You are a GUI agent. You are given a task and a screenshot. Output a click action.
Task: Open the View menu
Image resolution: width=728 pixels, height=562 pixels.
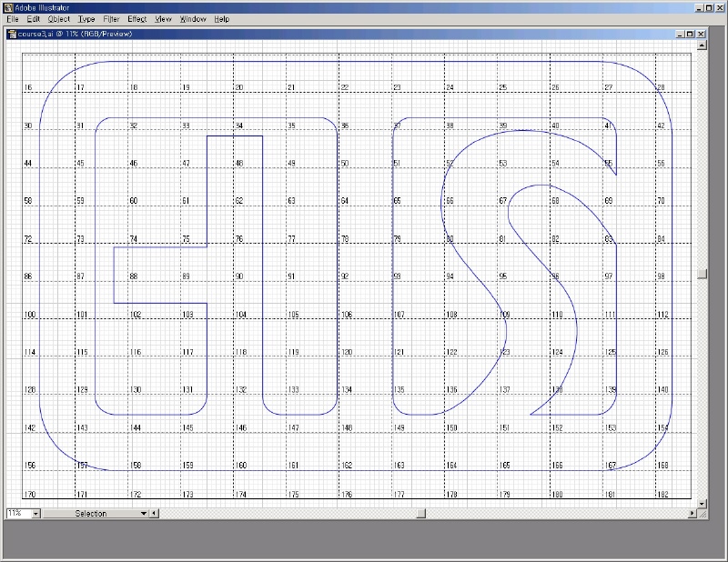163,19
